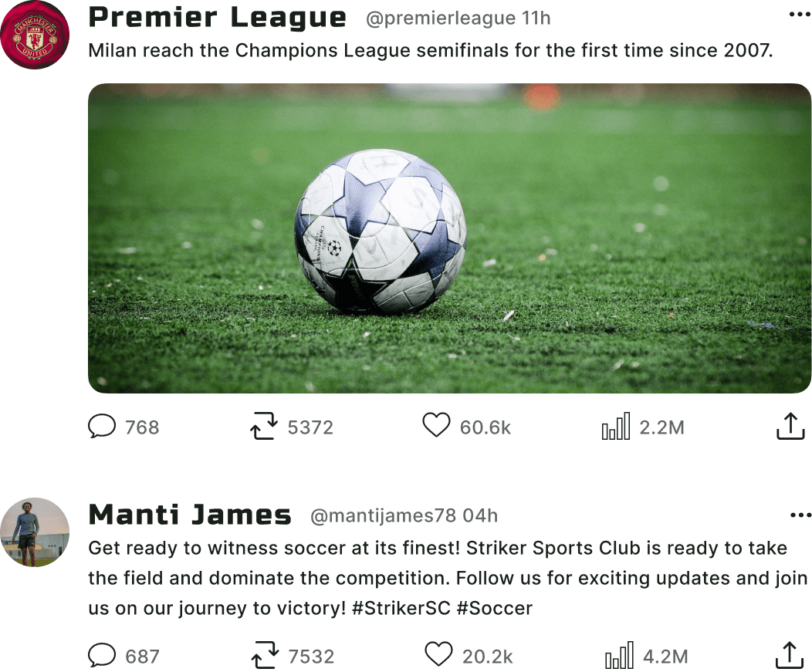The image size is (812, 672).
Task: View analytics icon on Manti James tweet
Action: point(619,655)
